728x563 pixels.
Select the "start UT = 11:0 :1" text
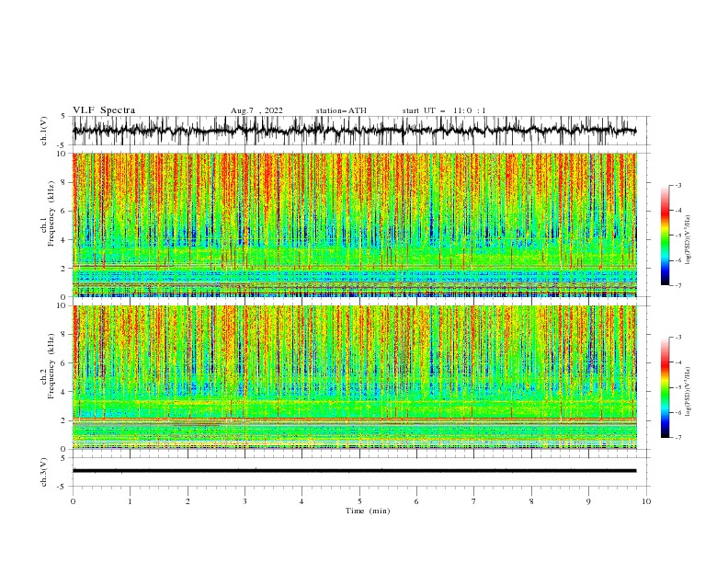point(444,110)
